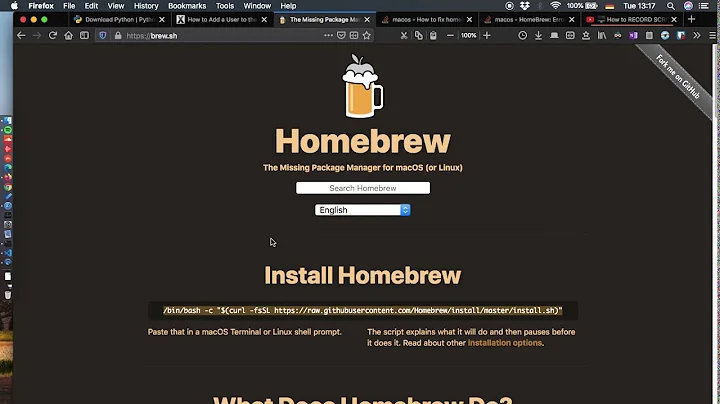The height and width of the screenshot is (404, 720).
Task: Expand the toolbar overflow chevrons
Action: [697, 35]
